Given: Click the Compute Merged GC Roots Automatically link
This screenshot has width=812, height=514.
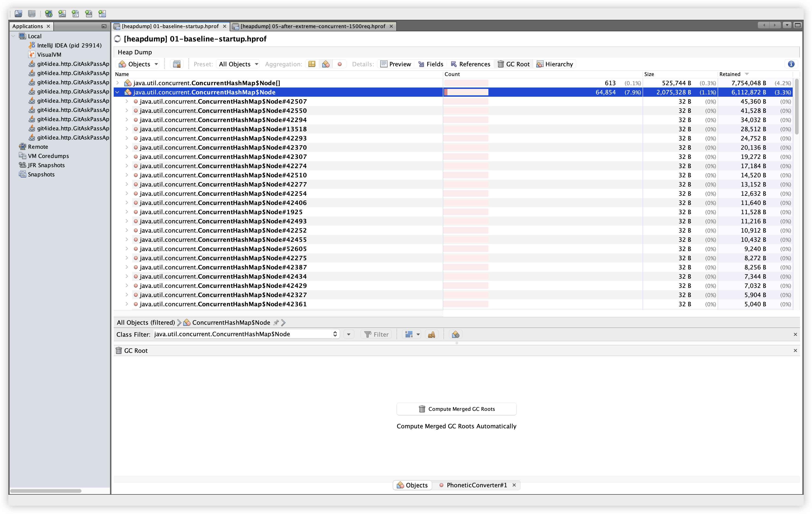Looking at the screenshot, I should coord(456,426).
